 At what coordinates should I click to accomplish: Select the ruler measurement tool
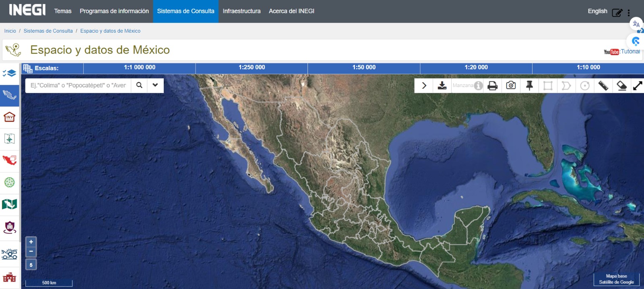603,85
